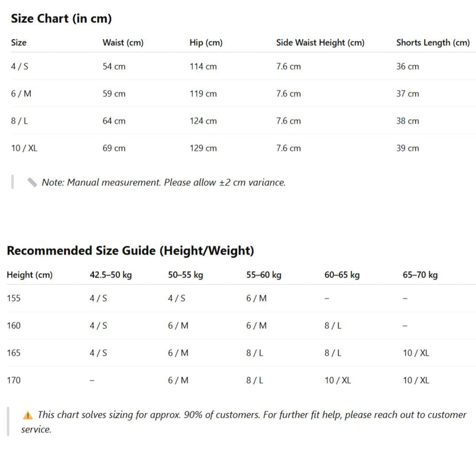Click the Side Waist Height (cm) header
The height and width of the screenshot is (463, 476).
320,43
